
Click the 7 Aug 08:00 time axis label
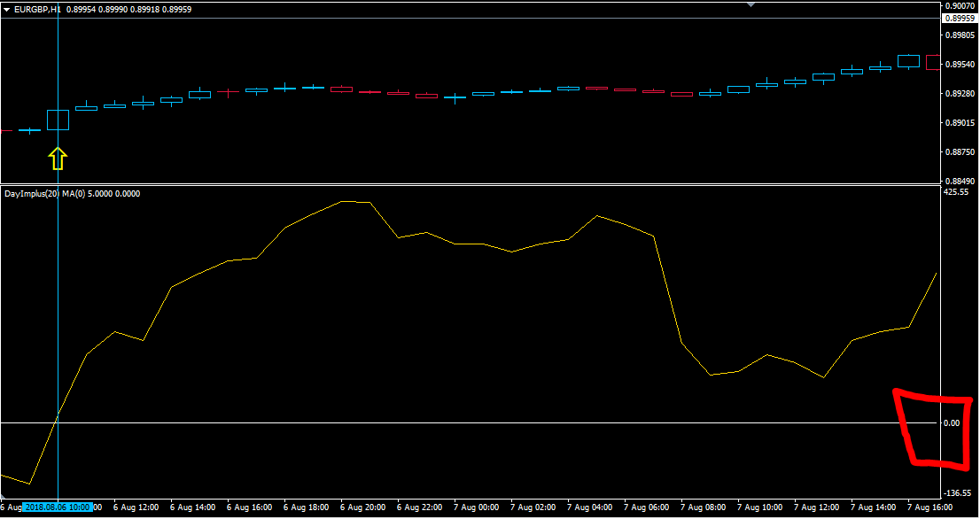point(704,507)
